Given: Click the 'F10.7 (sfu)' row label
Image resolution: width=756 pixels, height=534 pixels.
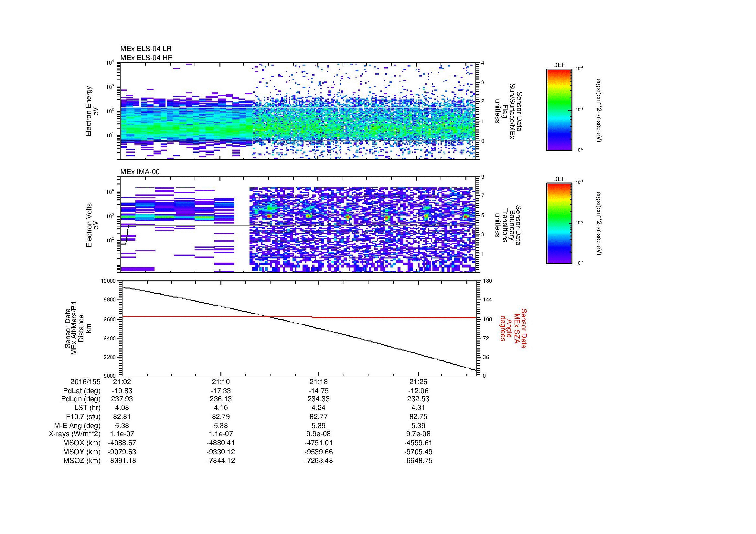Looking at the screenshot, I should pyautogui.click(x=83, y=416).
